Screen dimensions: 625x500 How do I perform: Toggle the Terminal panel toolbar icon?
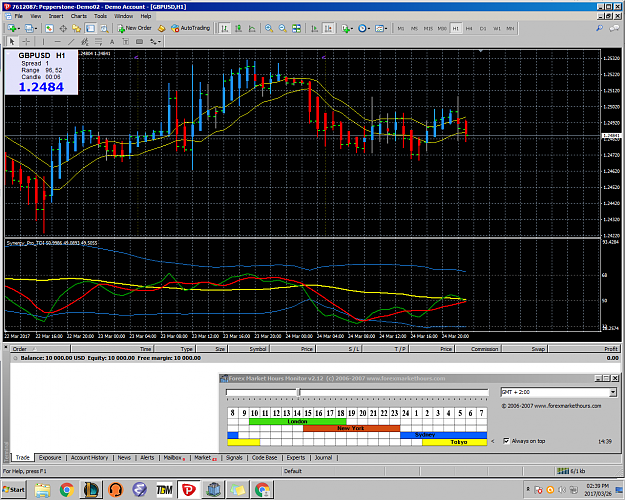[x=90, y=28]
